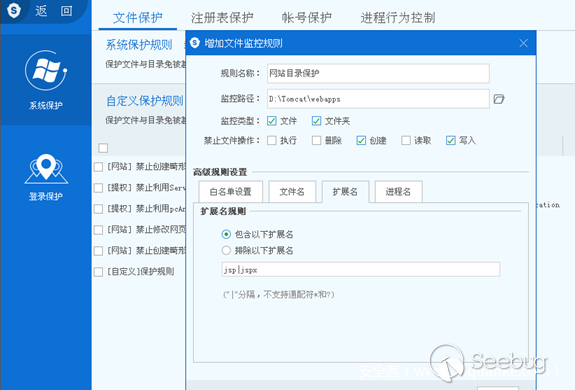The width and height of the screenshot is (575, 390).
Task: Enable the 读取 prohibited operation checkbox
Action: pyautogui.click(x=406, y=140)
